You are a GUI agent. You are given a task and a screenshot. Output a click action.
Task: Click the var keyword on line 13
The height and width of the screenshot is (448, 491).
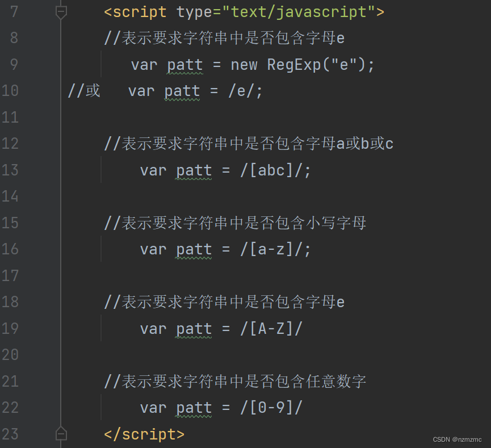point(153,171)
